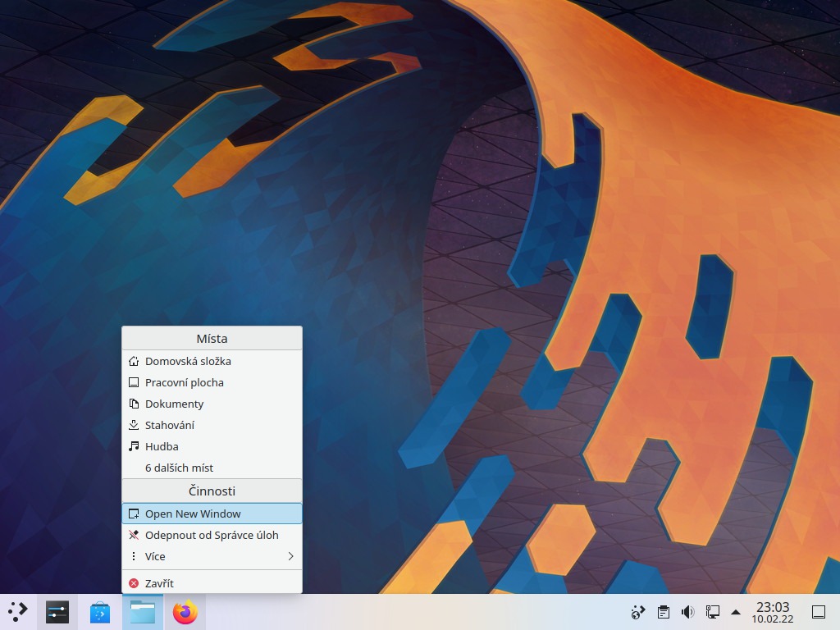Open the application launcher menu

(17, 612)
